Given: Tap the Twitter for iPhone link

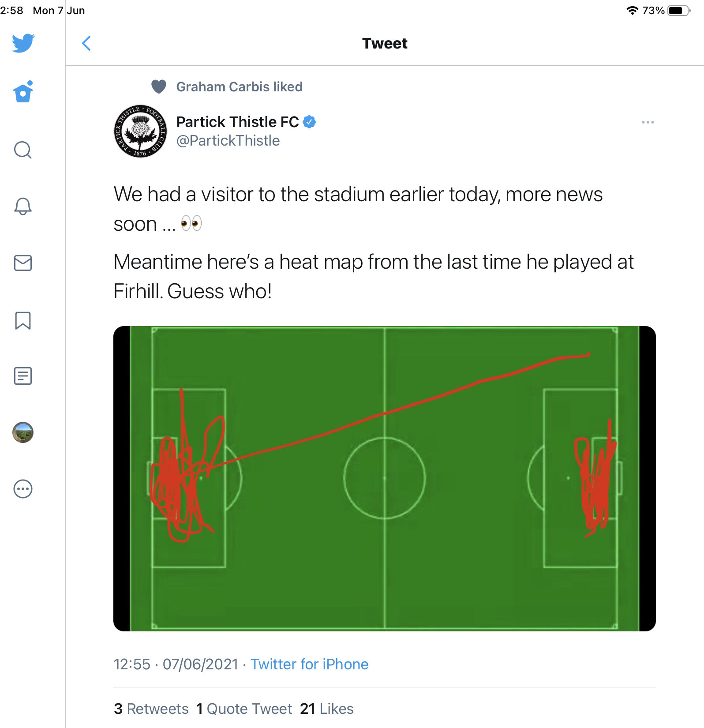Looking at the screenshot, I should coord(309,664).
